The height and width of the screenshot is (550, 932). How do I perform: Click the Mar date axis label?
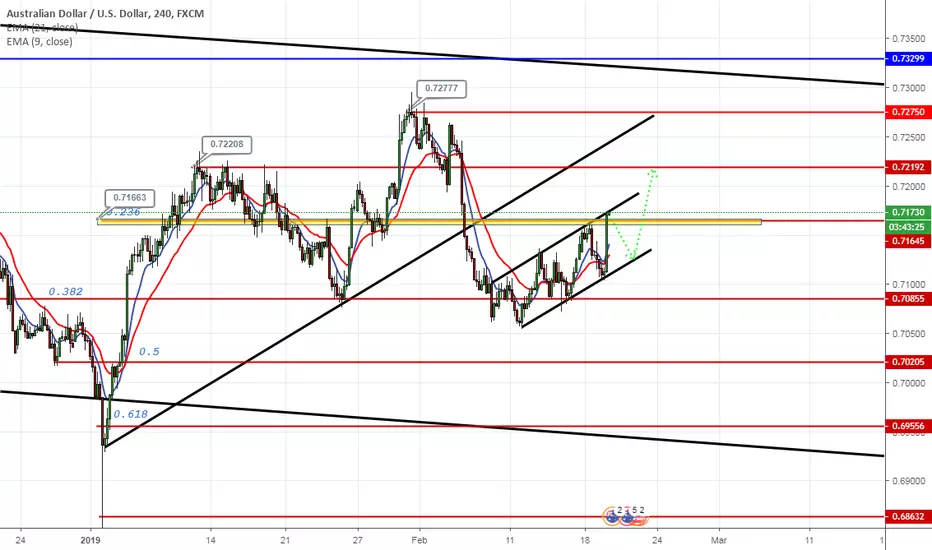[719, 540]
